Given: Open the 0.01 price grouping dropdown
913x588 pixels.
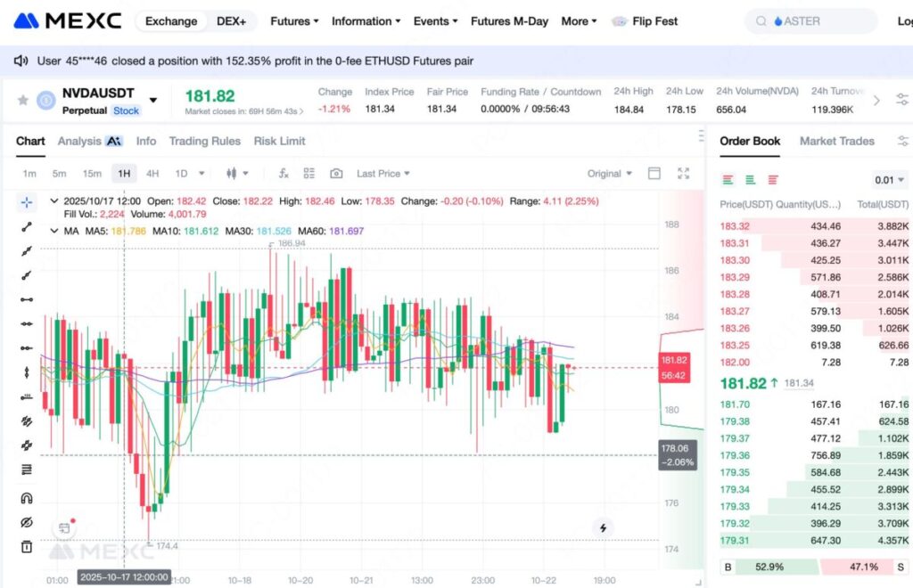Looking at the screenshot, I should pyautogui.click(x=889, y=180).
